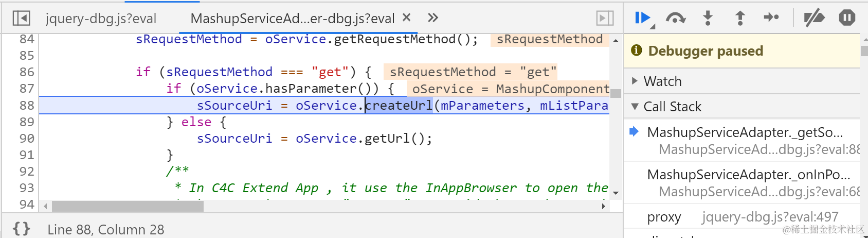The image size is (868, 238).
Task: Click horizontal scrollbar right arrow
Action: [x=604, y=206]
